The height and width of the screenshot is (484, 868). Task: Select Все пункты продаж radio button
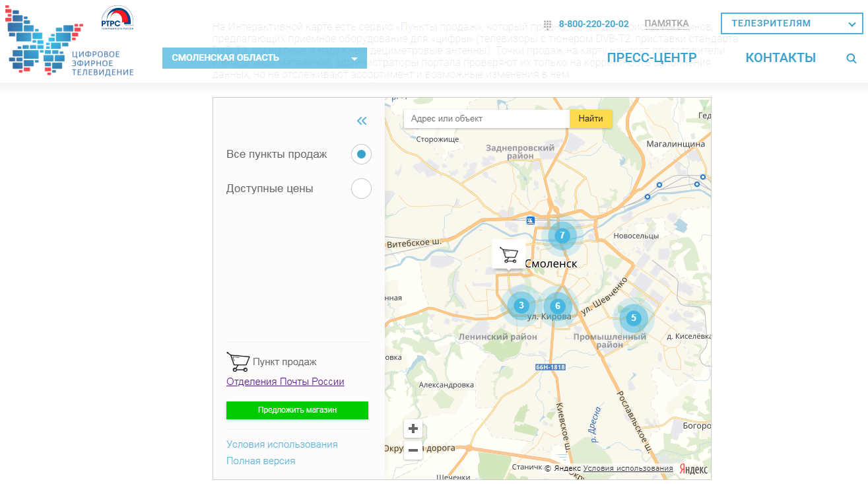tap(361, 155)
